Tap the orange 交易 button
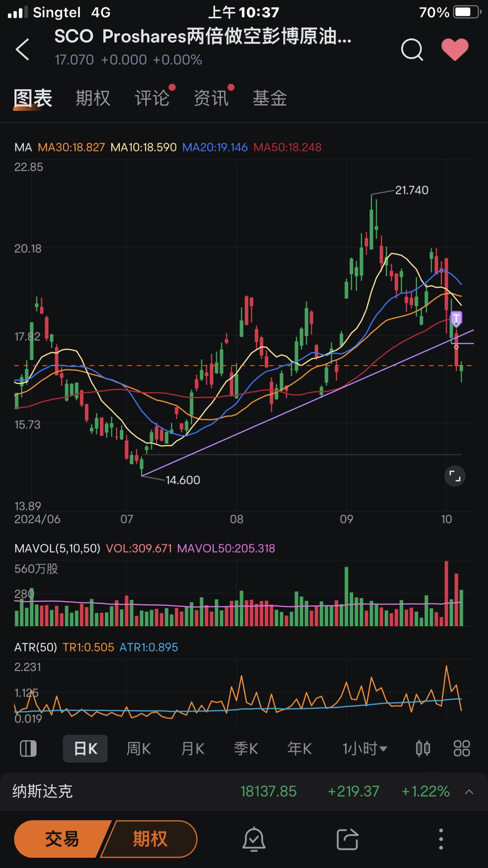This screenshot has width=488, height=868. (62, 839)
